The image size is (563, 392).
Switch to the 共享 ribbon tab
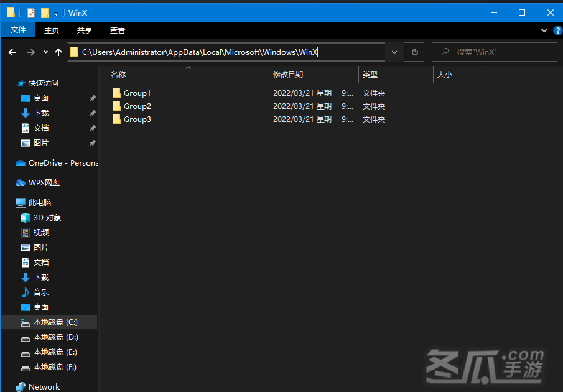(85, 30)
